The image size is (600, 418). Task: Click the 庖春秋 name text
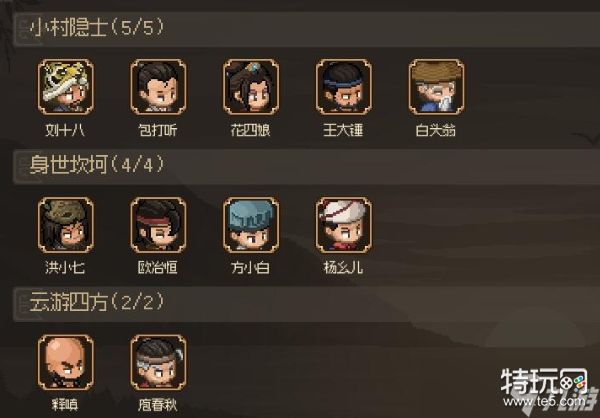[158, 405]
